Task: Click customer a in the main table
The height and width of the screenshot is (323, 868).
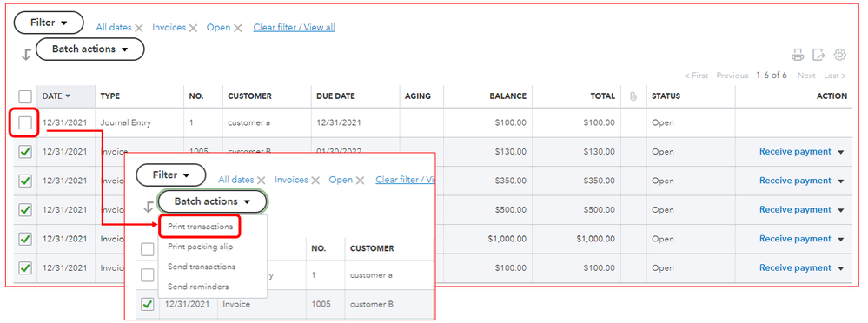Action: tap(248, 122)
